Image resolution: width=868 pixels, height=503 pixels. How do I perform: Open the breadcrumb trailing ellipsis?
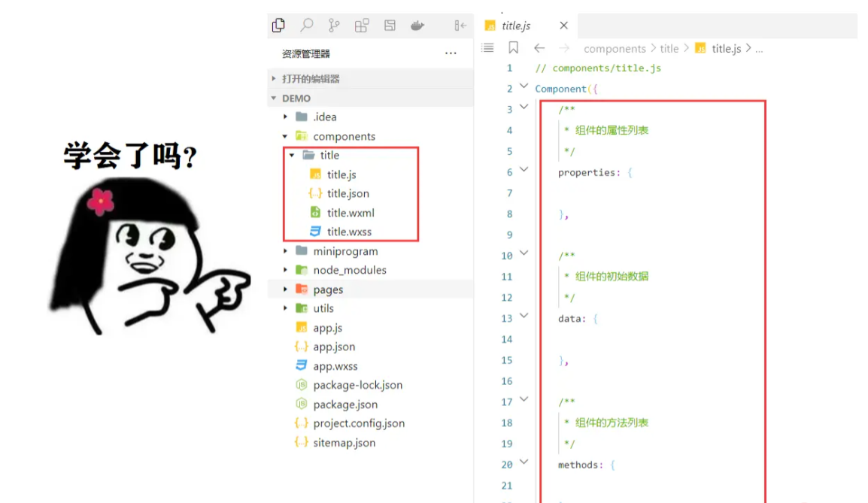coord(759,50)
